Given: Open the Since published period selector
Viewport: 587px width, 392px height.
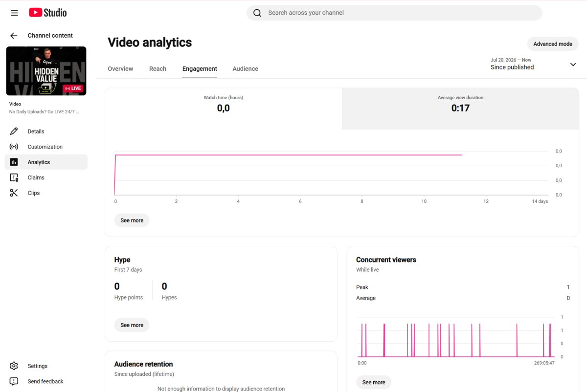Looking at the screenshot, I should 534,64.
